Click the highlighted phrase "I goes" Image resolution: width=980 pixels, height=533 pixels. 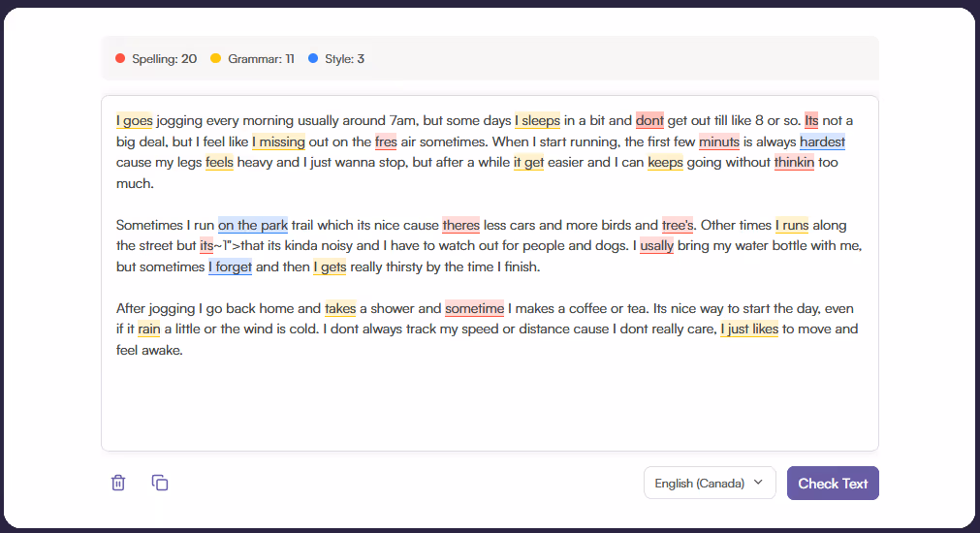coord(135,120)
